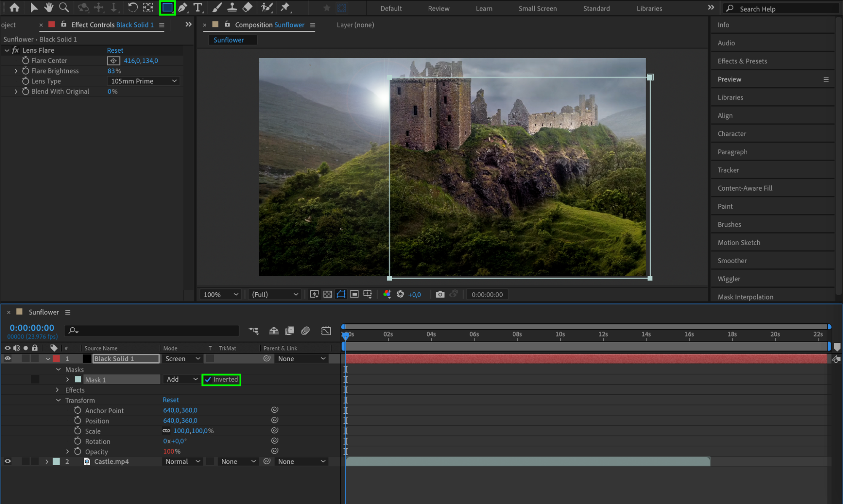
Task: Click the Take Snapshot camera icon
Action: coord(440,294)
